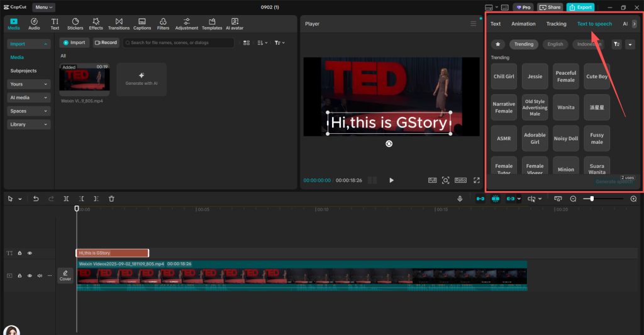The width and height of the screenshot is (644, 335).
Task: Open the Text tab in the right panel
Action: click(x=496, y=24)
